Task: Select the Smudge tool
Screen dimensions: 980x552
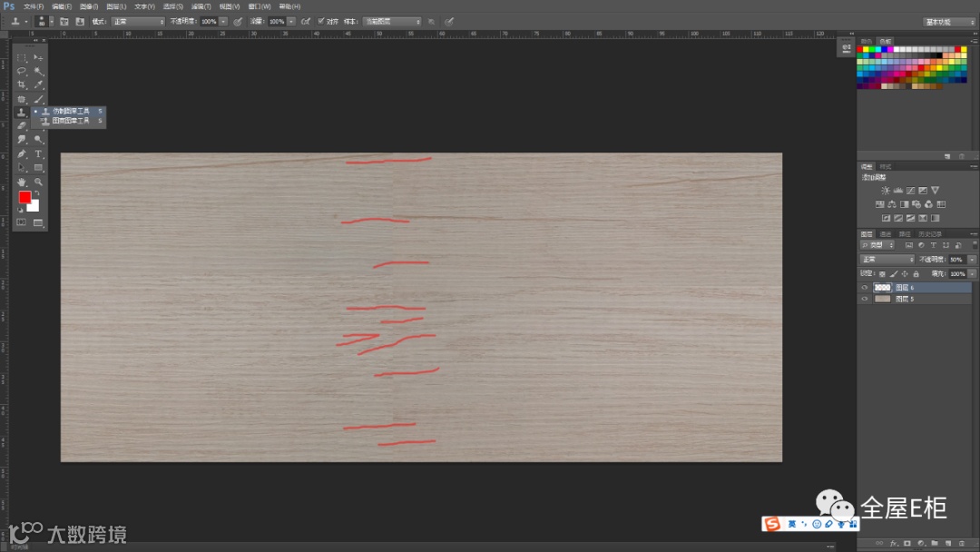Action: click(21, 140)
